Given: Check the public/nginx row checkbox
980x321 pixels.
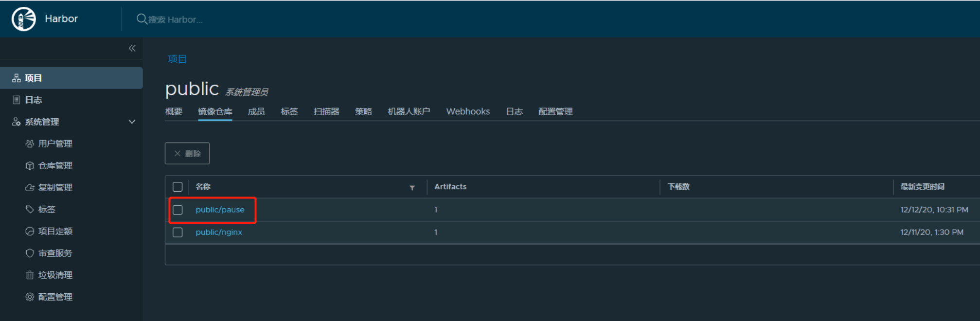Looking at the screenshot, I should [178, 232].
